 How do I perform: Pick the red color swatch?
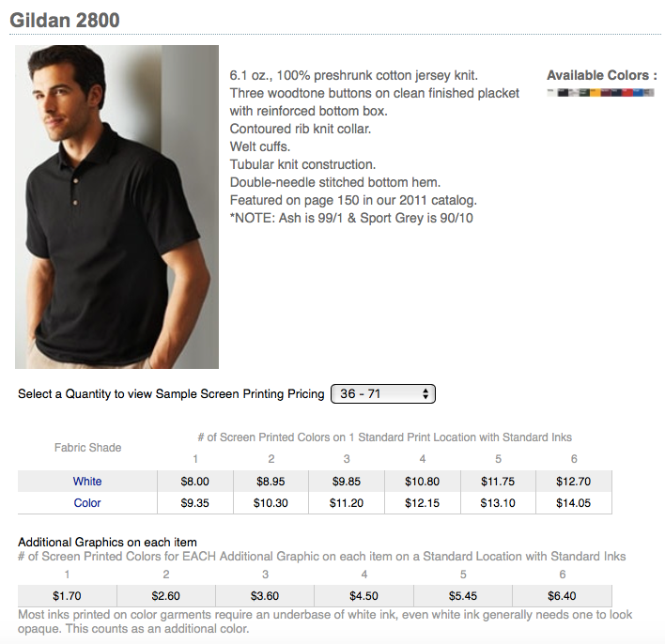(627, 92)
